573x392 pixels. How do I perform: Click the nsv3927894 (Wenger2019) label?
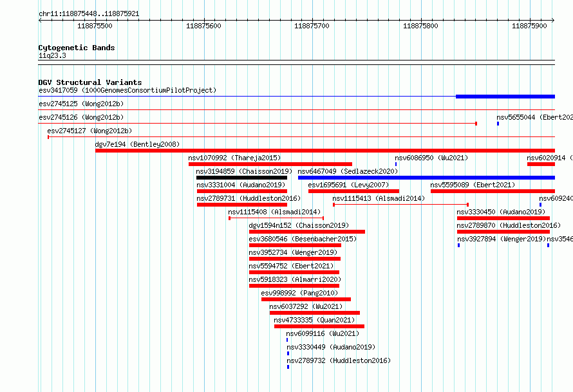tap(502, 239)
